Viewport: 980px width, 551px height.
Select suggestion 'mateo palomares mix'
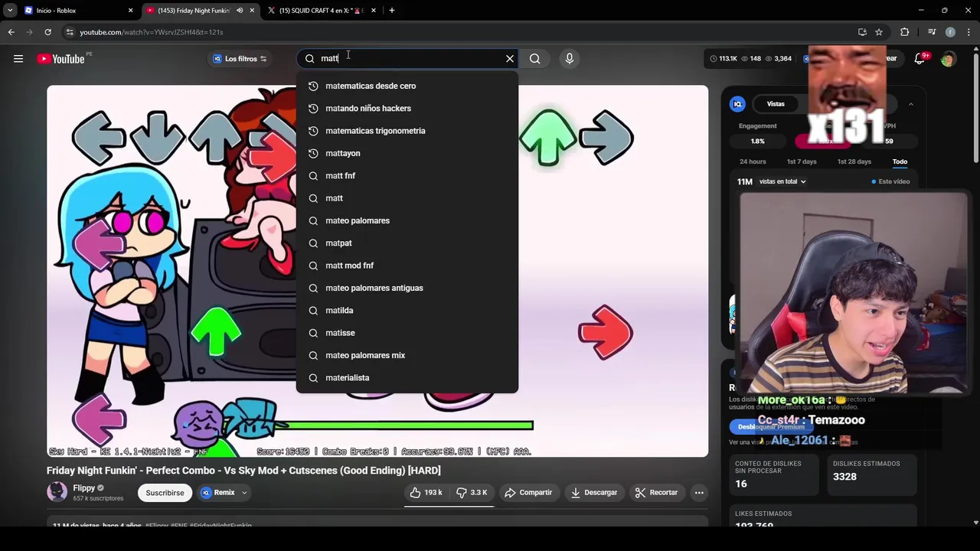[x=407, y=355]
